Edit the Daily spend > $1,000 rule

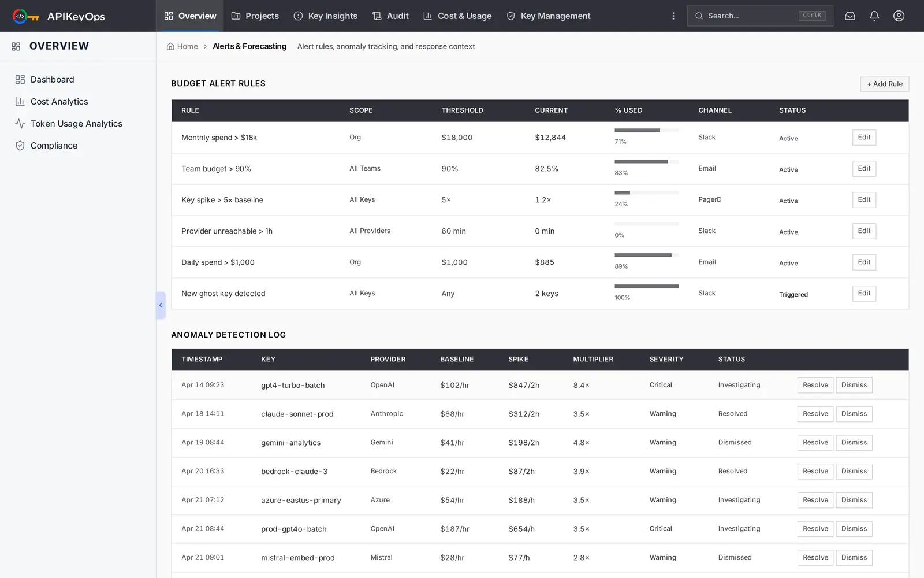point(864,262)
